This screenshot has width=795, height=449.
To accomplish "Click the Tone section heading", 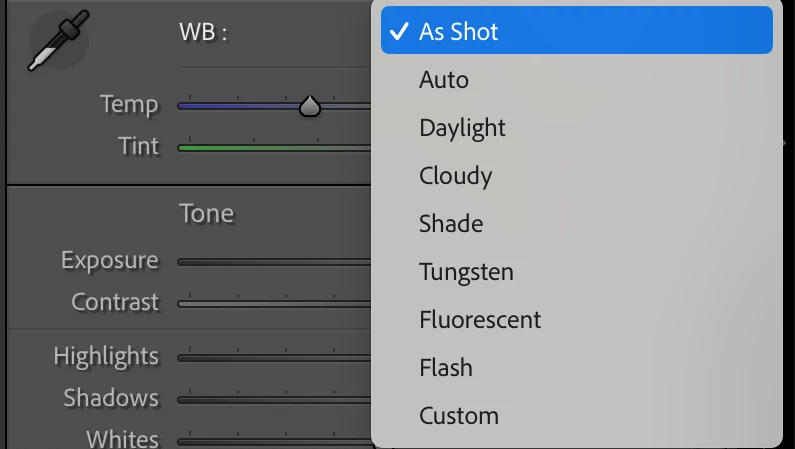I will pos(206,213).
